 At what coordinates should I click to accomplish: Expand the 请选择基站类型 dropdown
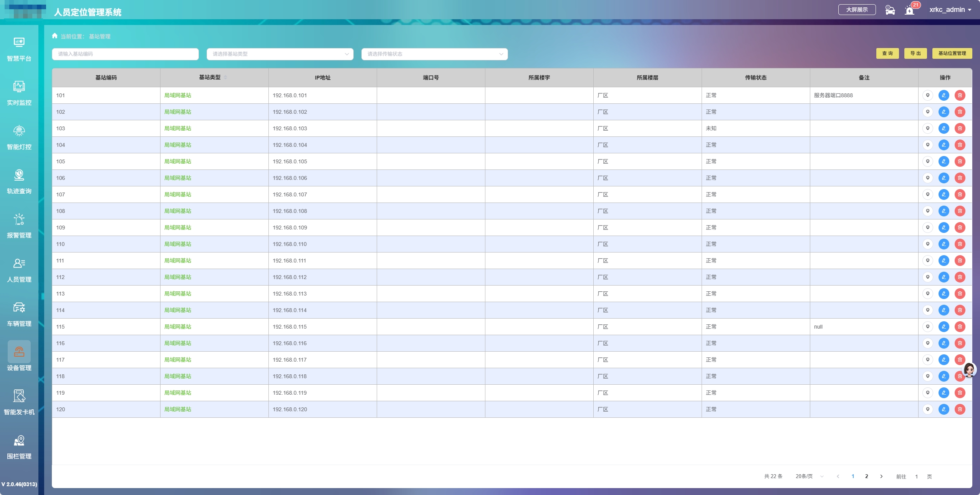(280, 54)
